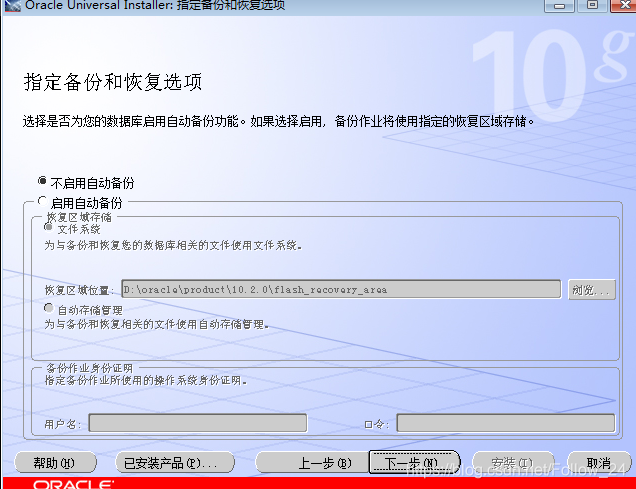Click the 口令 password field
This screenshot has width=636, height=489.
[506, 423]
